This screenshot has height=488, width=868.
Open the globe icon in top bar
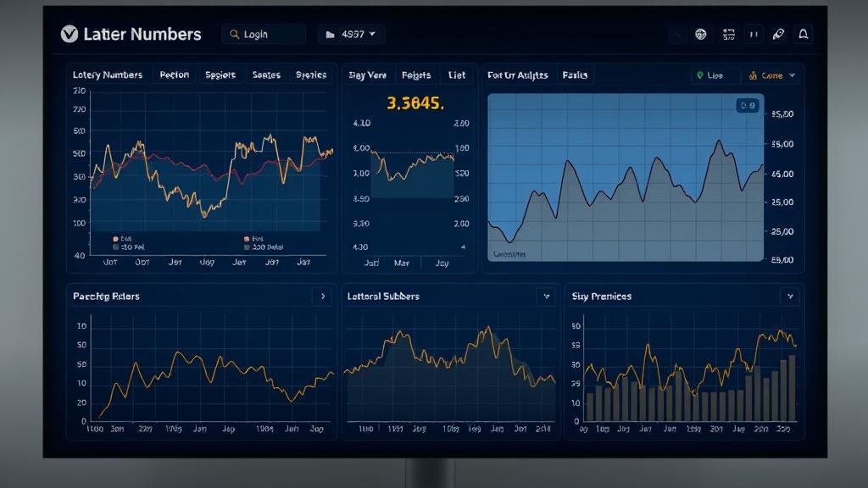(701, 35)
